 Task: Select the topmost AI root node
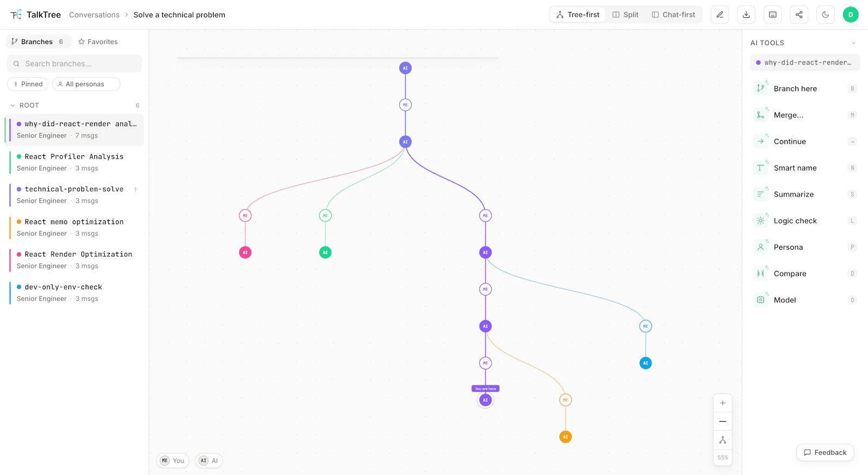coord(405,68)
